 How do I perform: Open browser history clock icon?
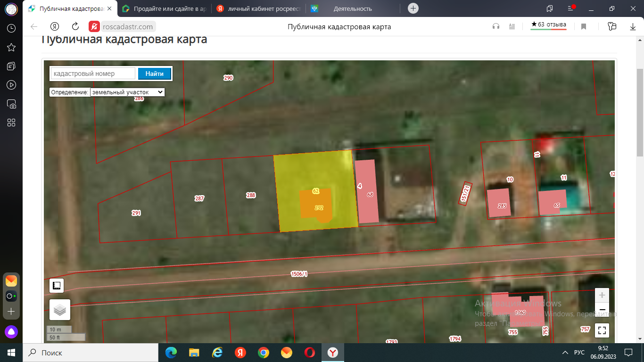(11, 28)
